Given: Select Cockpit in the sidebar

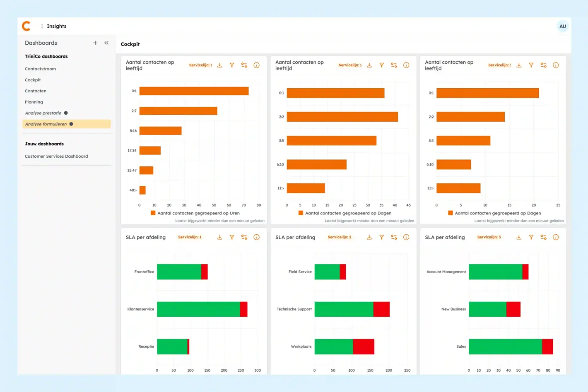Looking at the screenshot, I should pos(33,80).
